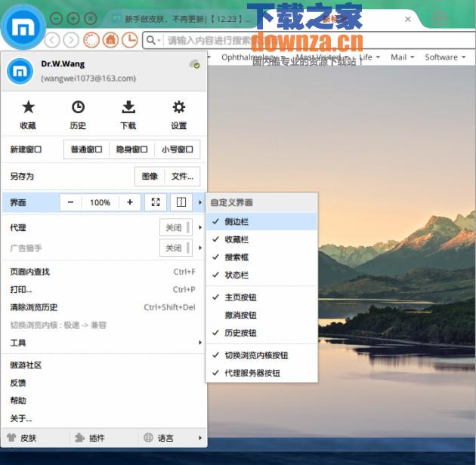Viewport: 476px width, 465px height.
Task: Expand 界面 submenu arrow
Action: [x=199, y=202]
